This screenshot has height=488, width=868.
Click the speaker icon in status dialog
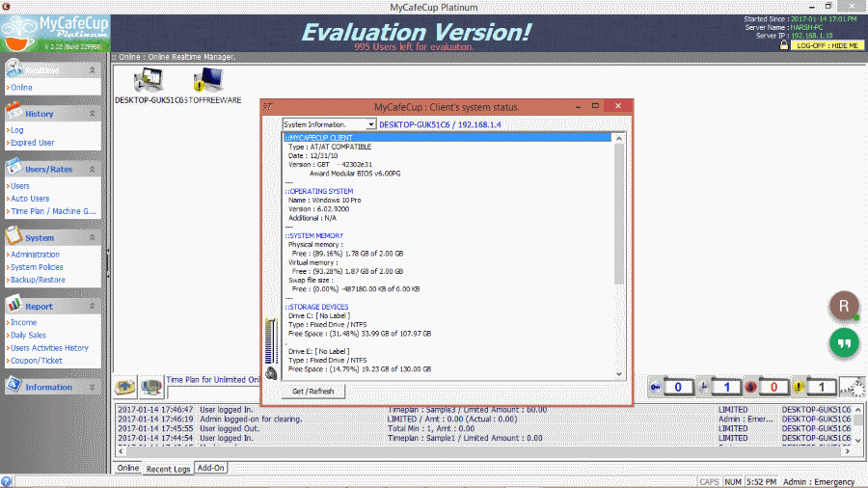[x=271, y=373]
